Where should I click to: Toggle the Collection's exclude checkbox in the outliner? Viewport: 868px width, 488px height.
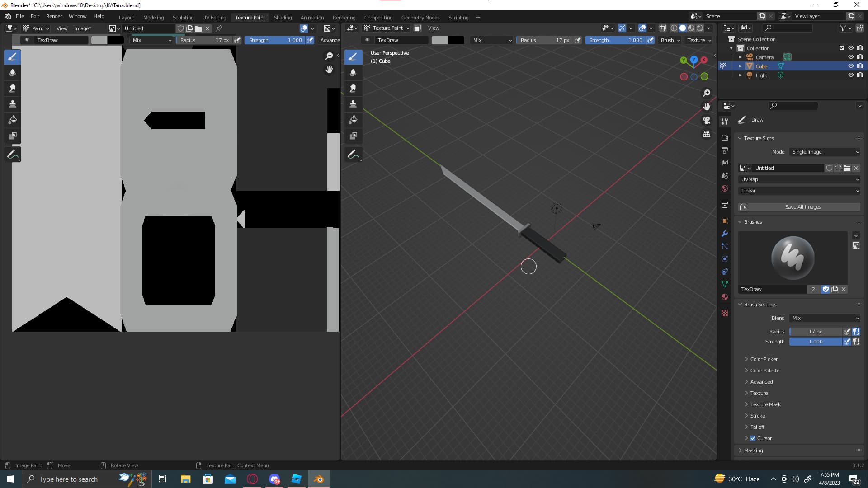tap(842, 48)
